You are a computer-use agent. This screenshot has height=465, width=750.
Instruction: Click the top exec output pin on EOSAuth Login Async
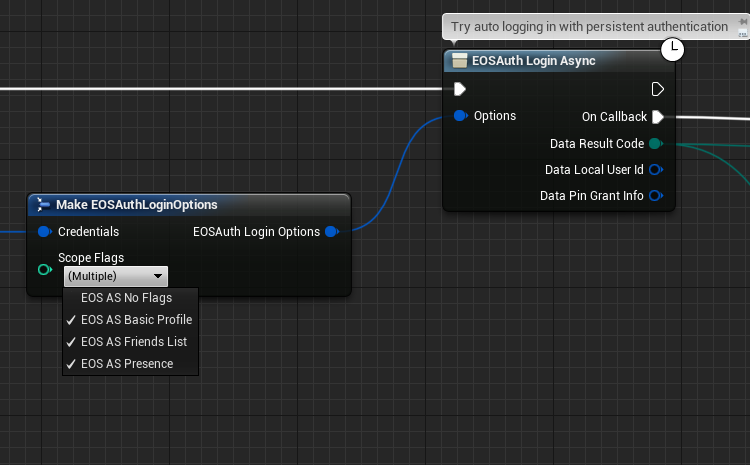click(658, 89)
